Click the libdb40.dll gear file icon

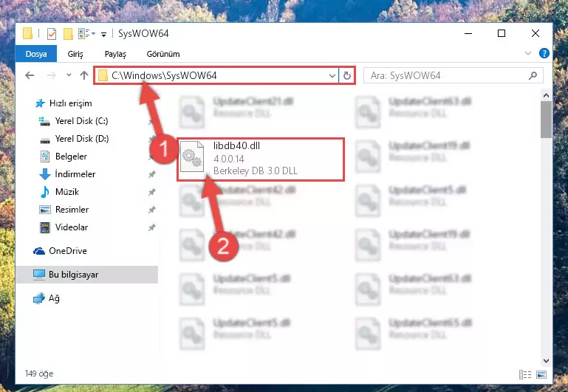pos(192,158)
